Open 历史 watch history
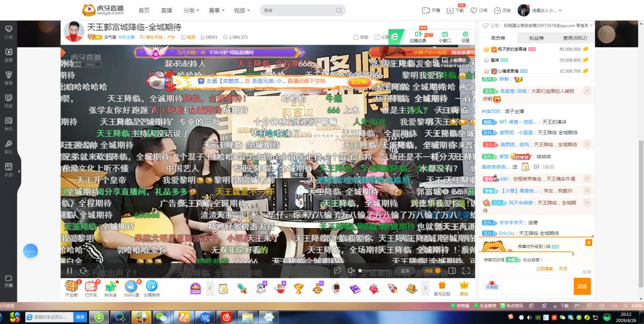 tap(502, 11)
